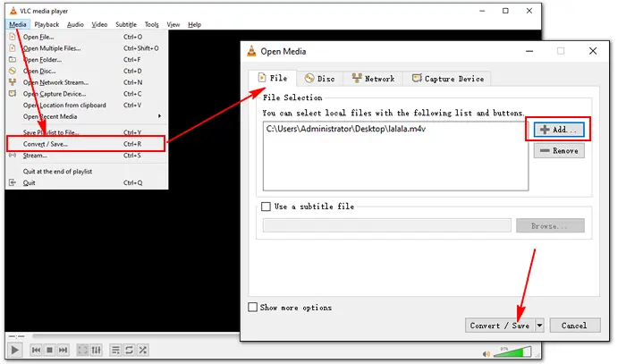Click the subtitle file path field
The width and height of the screenshot is (626, 364).
[x=387, y=225]
